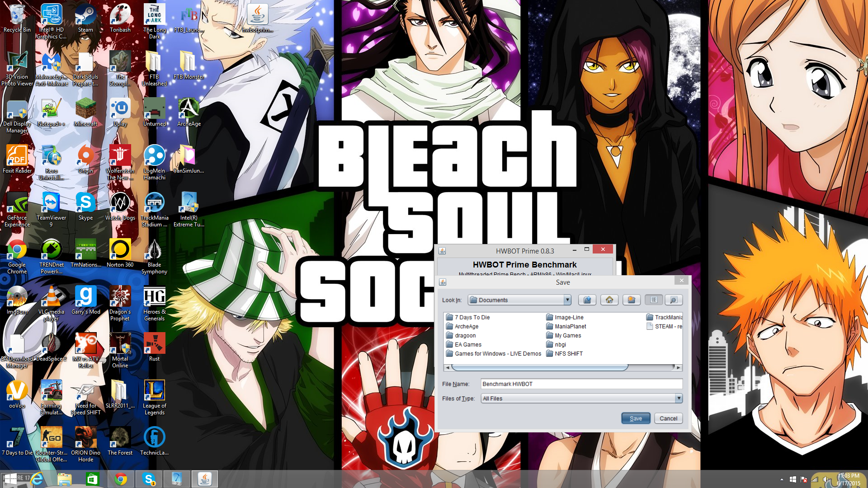Select the ArcheAge folder in list
Image resolution: width=868 pixels, height=488 pixels.
click(x=462, y=326)
